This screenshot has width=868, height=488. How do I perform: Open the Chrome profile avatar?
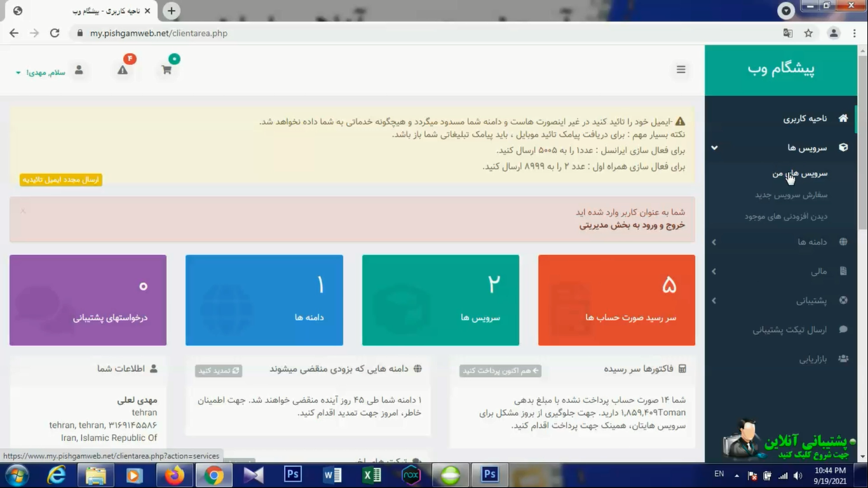(834, 33)
